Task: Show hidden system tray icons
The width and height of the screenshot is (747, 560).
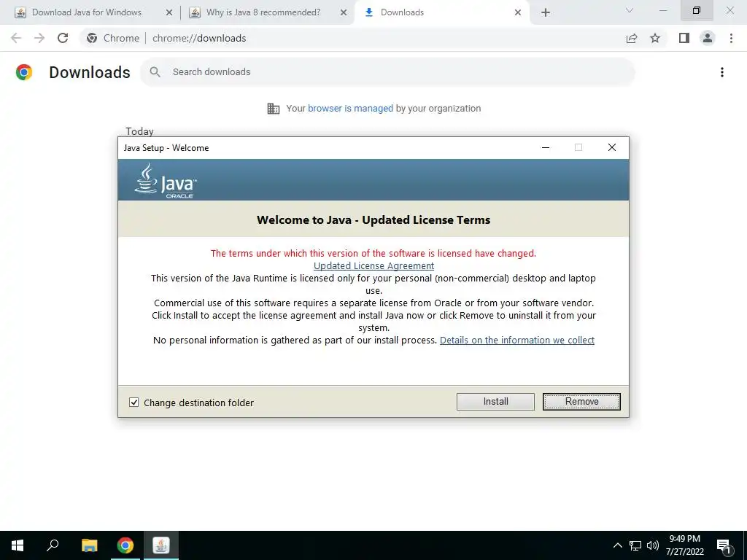Action: click(x=617, y=545)
